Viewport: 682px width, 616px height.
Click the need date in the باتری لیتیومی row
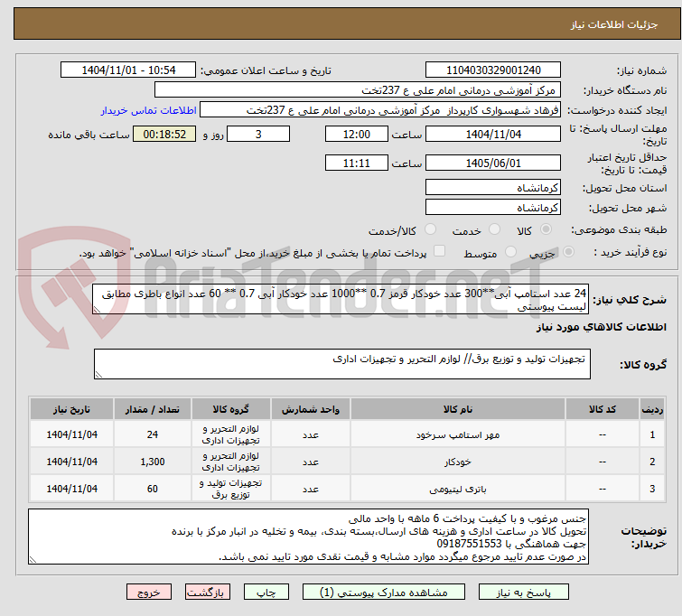[x=71, y=489]
